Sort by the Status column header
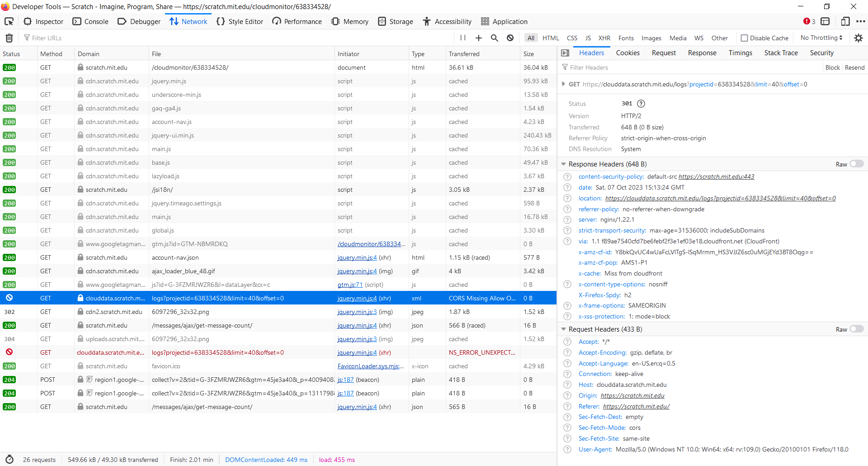This screenshot has width=868, height=466. pyautogui.click(x=19, y=54)
